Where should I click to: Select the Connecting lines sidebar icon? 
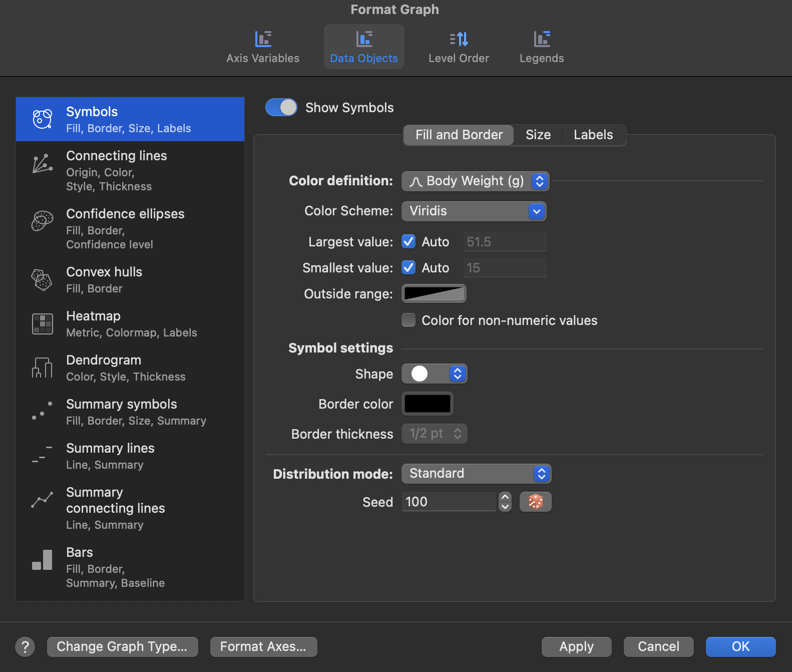(43, 163)
